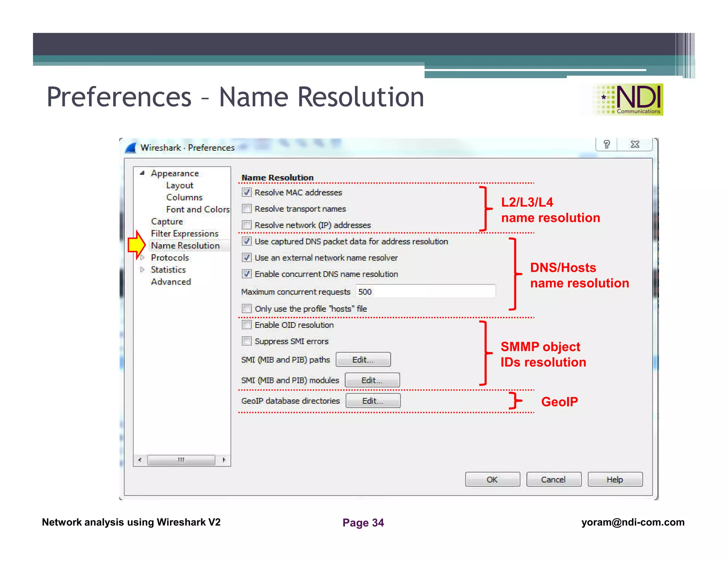
Task: Click the tree scrollbar right arrow
Action: click(x=224, y=460)
